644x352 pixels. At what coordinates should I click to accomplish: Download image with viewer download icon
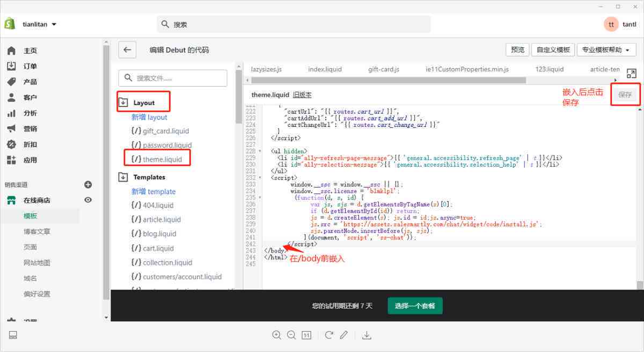[367, 335]
